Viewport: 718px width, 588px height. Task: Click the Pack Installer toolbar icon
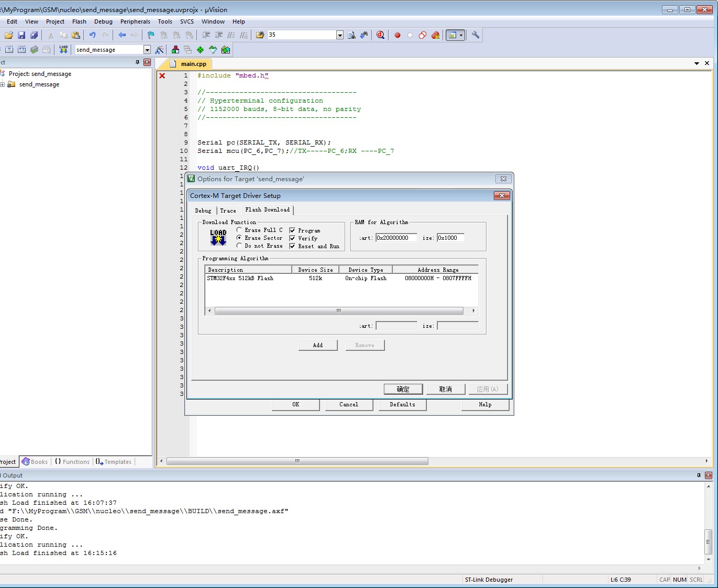[226, 50]
